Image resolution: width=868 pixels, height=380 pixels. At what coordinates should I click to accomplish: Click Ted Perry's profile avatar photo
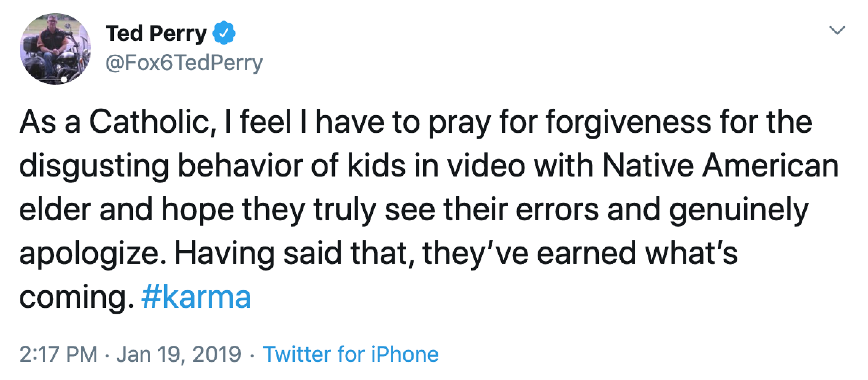point(55,49)
